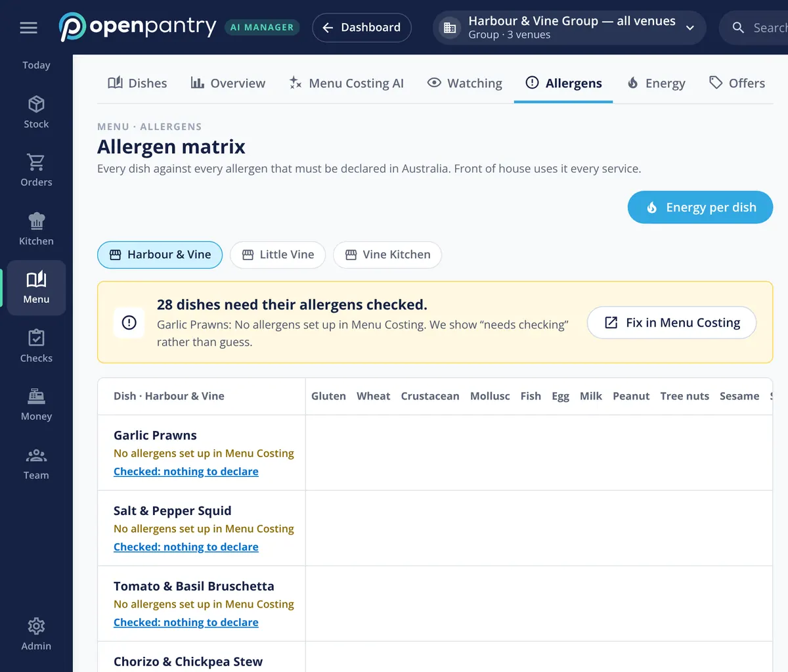Viewport: 788px width, 672px height.
Task: Mark Garlic Prawns as nothing to declare
Action: click(186, 472)
